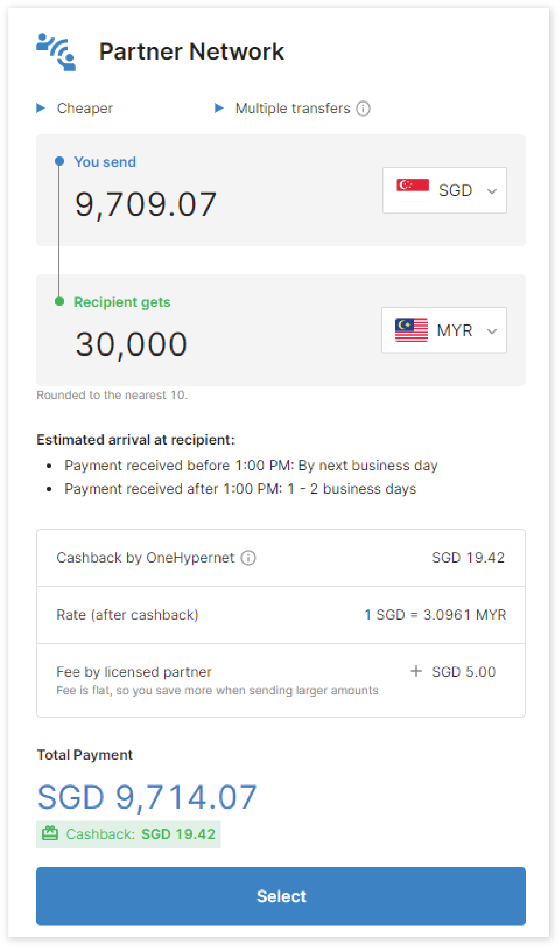Click the Fee by licensed partner label

(x=134, y=672)
